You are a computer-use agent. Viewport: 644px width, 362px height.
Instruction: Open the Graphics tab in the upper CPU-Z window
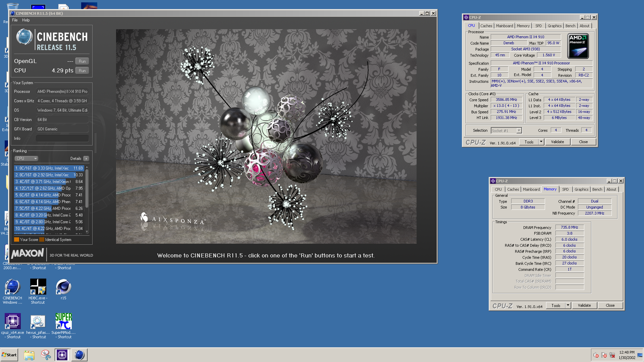[x=554, y=26]
